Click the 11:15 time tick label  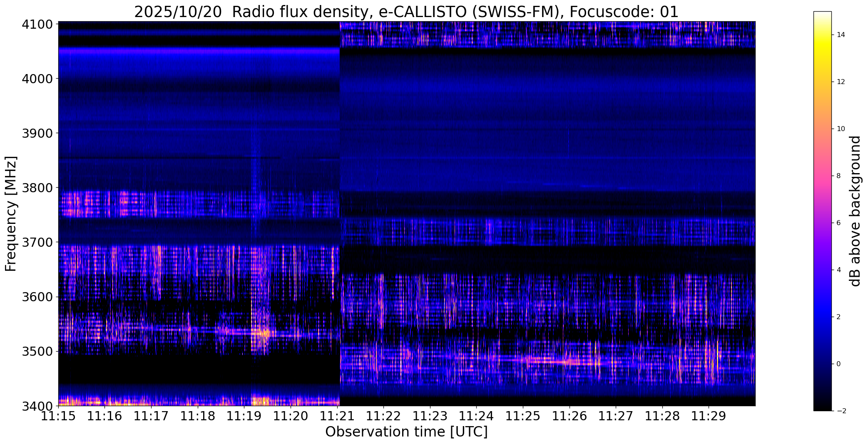(x=58, y=416)
